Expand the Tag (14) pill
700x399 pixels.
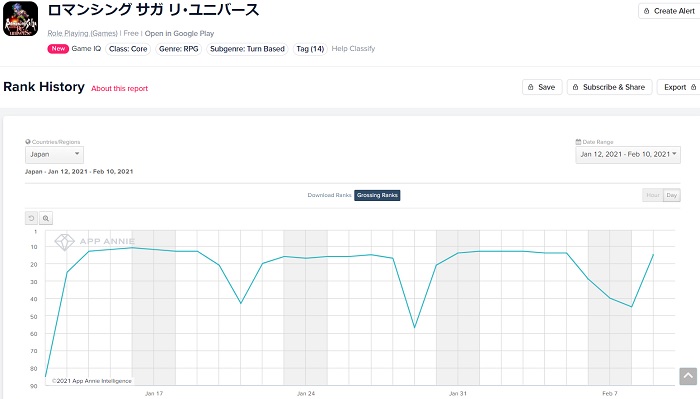(310, 49)
